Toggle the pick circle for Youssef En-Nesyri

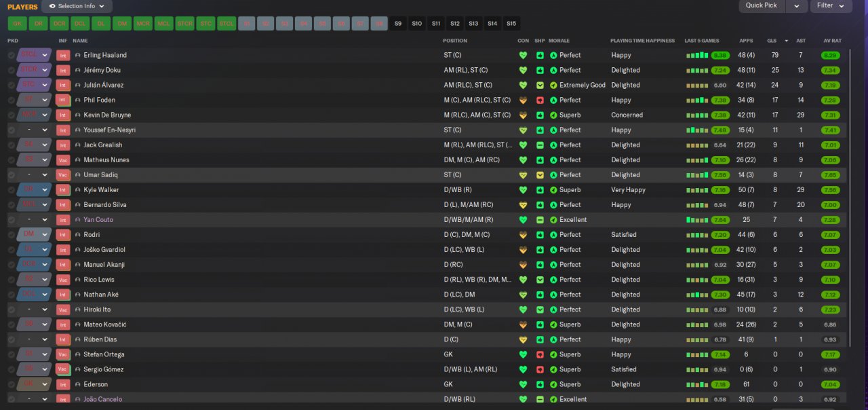[x=12, y=130]
